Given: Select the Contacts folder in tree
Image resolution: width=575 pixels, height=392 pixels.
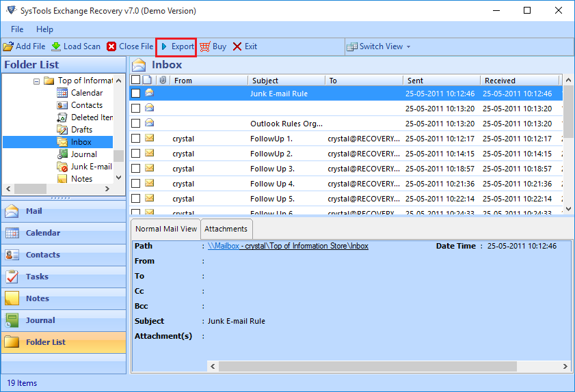Looking at the screenshot, I should [x=87, y=105].
